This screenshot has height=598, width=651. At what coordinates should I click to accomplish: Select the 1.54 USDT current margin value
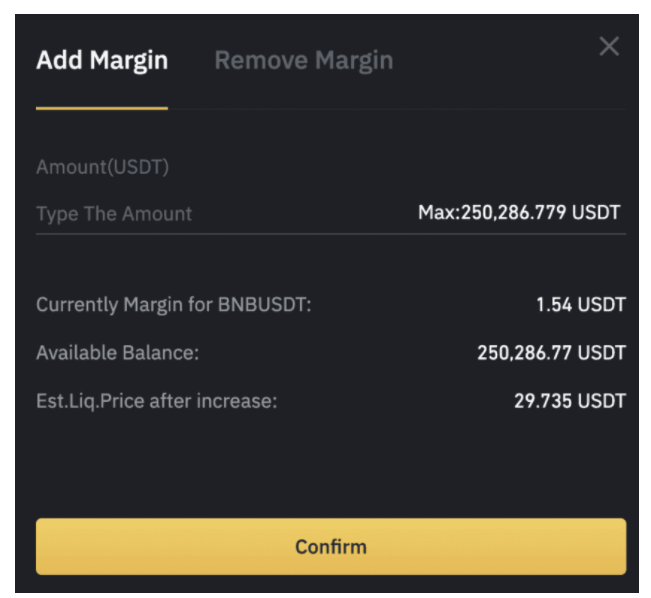(580, 305)
